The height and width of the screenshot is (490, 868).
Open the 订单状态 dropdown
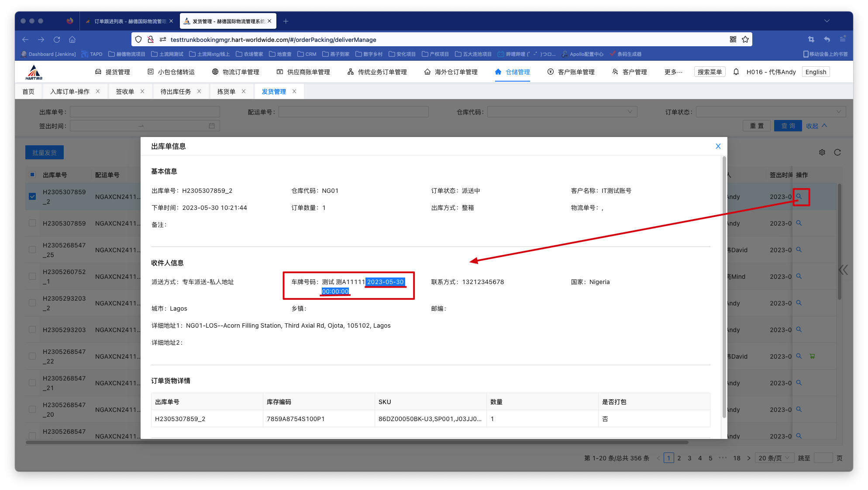pos(771,112)
